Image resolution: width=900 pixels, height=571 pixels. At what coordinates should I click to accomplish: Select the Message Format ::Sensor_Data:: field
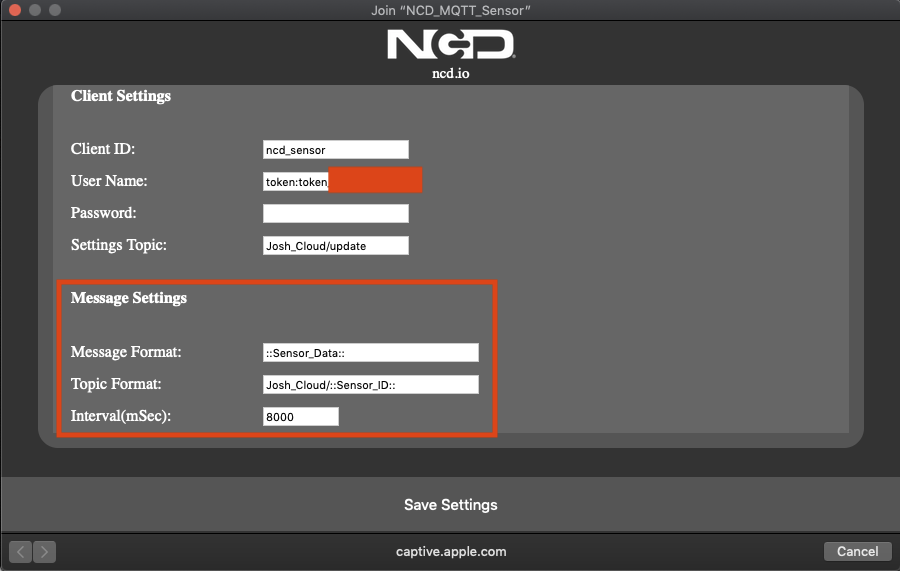pyautogui.click(x=371, y=352)
